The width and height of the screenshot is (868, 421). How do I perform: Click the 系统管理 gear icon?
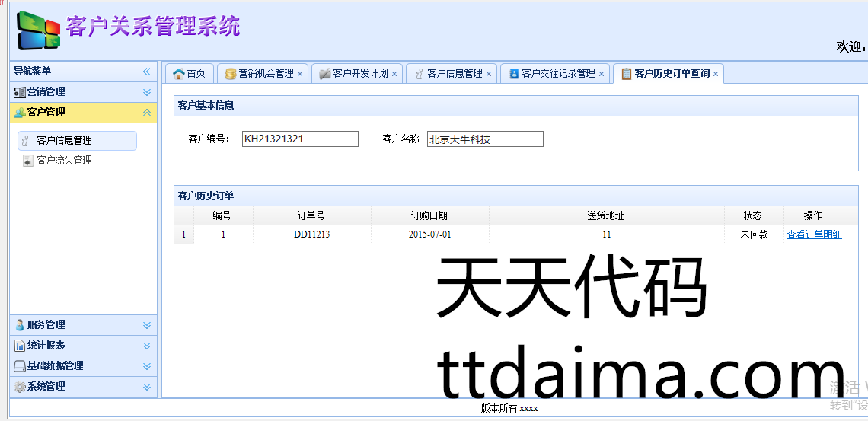click(x=20, y=387)
